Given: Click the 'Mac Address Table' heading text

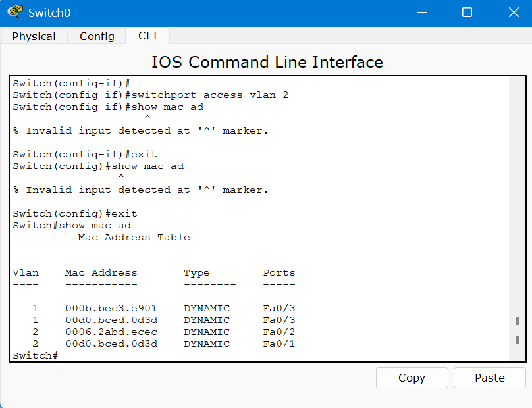Looking at the screenshot, I should (134, 238).
